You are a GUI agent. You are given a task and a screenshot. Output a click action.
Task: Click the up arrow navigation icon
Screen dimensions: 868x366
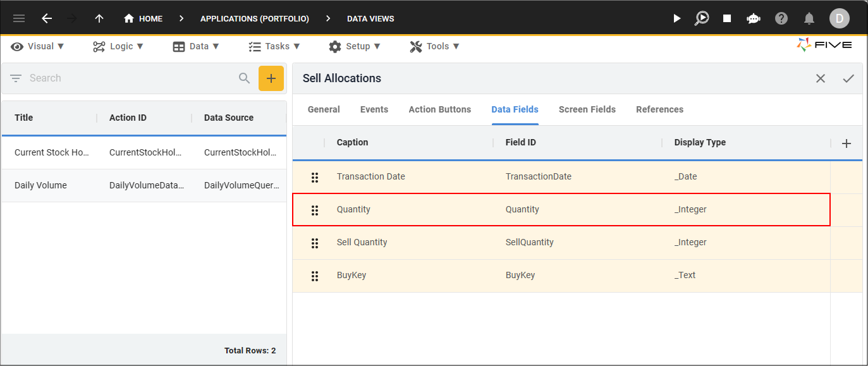click(x=99, y=18)
